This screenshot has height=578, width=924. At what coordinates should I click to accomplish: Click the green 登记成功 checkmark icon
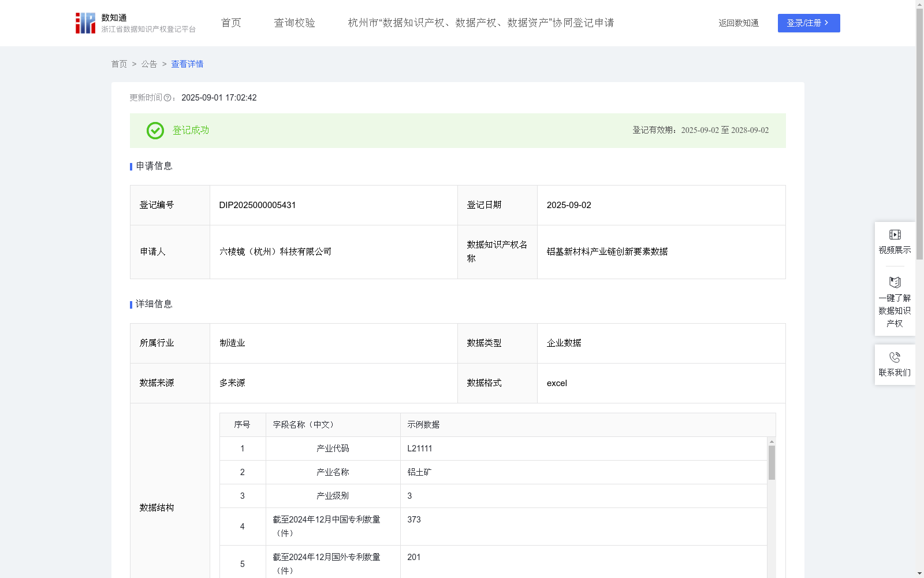155,131
